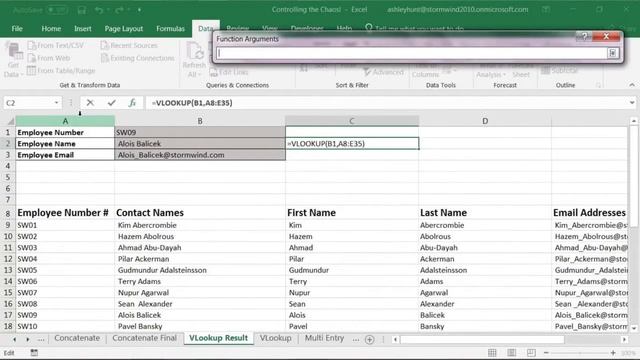Select cell B1 containing SW09
This screenshot has height=360, width=640.
[200, 132]
